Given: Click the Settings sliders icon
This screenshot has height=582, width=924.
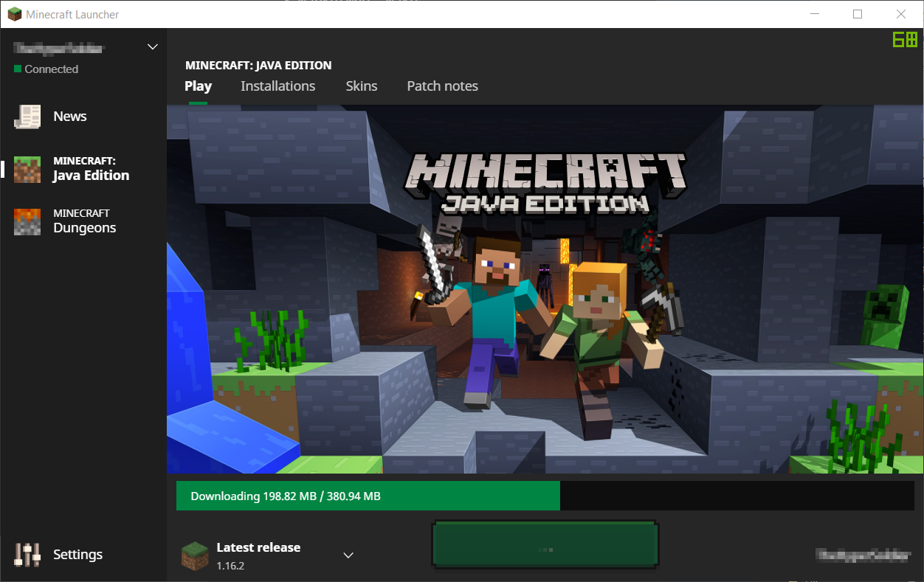Looking at the screenshot, I should 27,555.
